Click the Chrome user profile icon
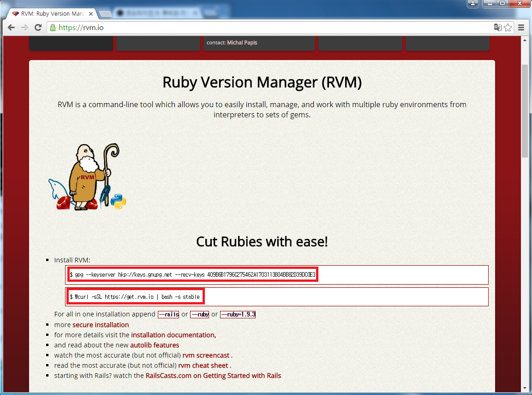The height and width of the screenshot is (395, 532). pos(473,3)
